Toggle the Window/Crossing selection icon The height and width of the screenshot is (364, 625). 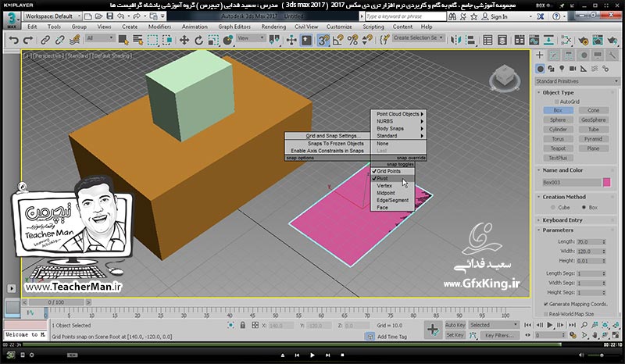click(167, 40)
